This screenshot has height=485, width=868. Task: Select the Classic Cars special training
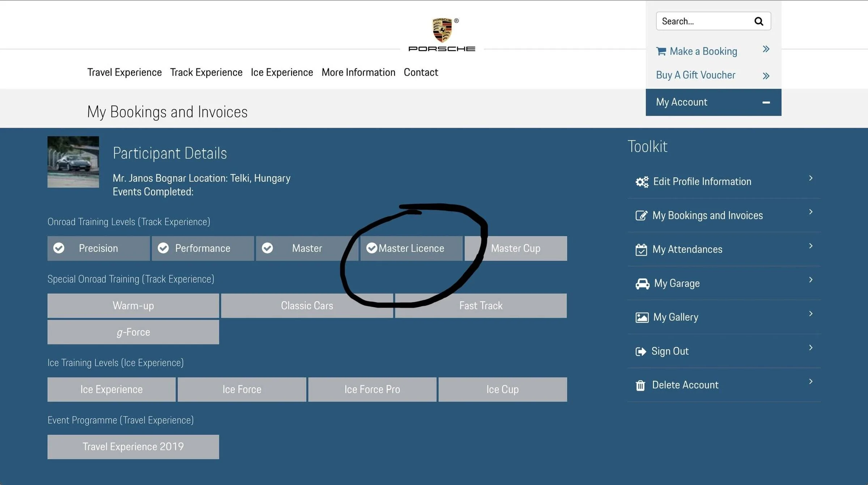coord(307,306)
